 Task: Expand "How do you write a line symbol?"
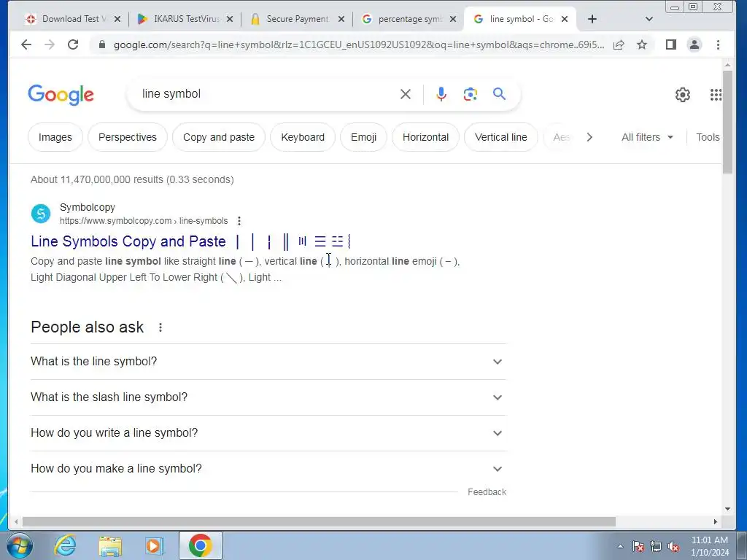[x=268, y=433]
